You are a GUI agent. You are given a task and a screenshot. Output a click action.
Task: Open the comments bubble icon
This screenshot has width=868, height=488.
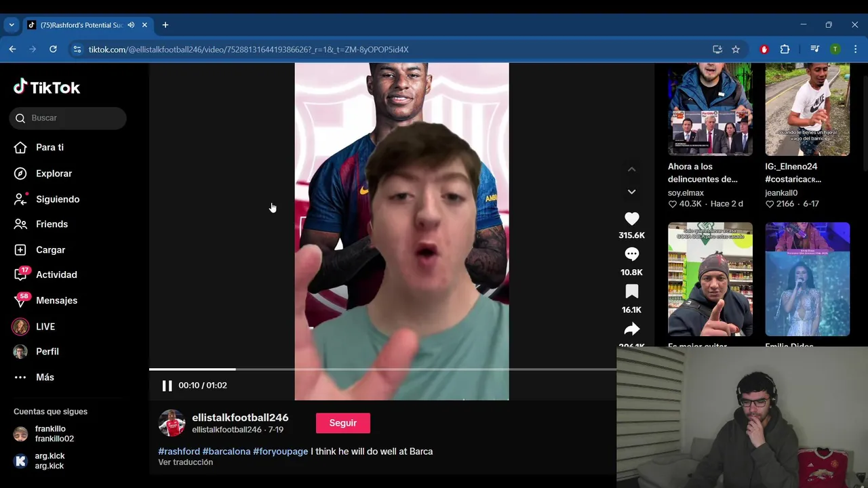pyautogui.click(x=631, y=254)
